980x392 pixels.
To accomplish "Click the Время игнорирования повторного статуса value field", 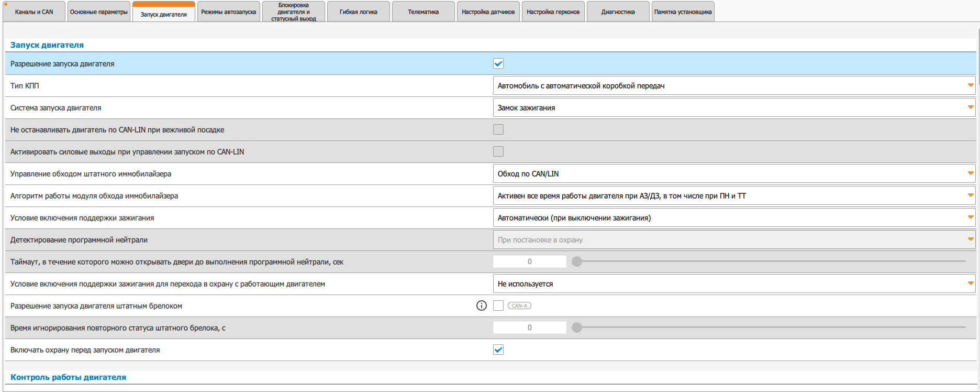I will [530, 328].
